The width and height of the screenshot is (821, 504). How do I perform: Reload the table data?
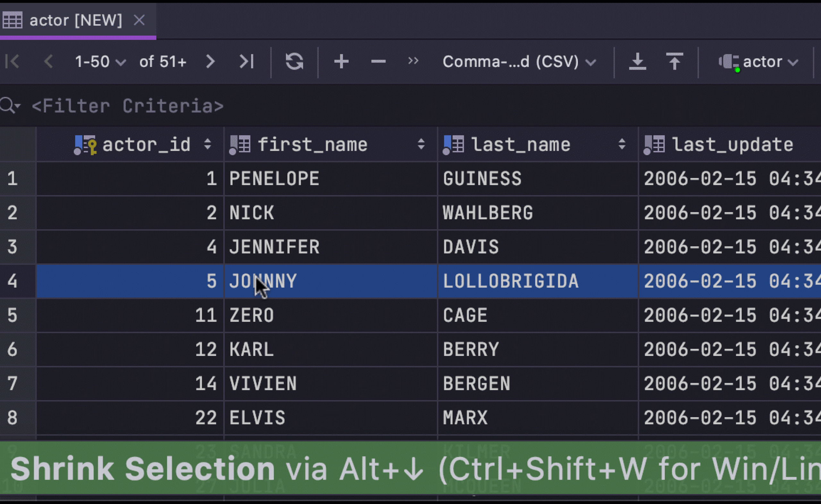(x=294, y=62)
